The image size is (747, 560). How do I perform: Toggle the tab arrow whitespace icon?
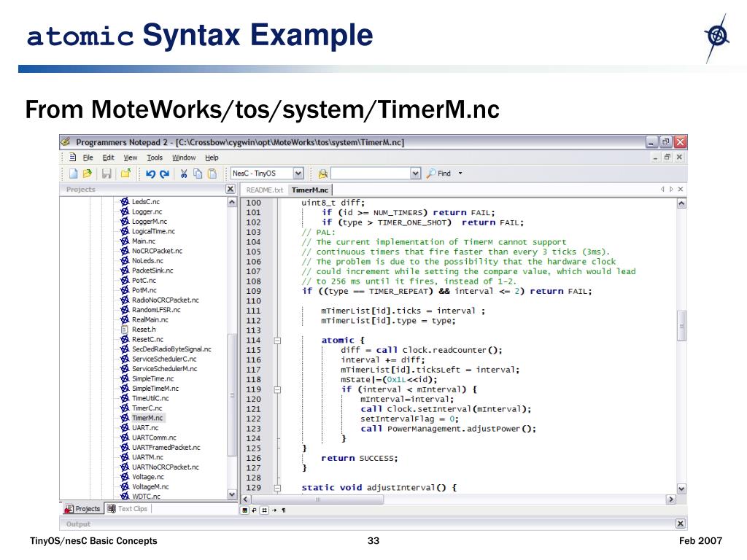click(274, 510)
